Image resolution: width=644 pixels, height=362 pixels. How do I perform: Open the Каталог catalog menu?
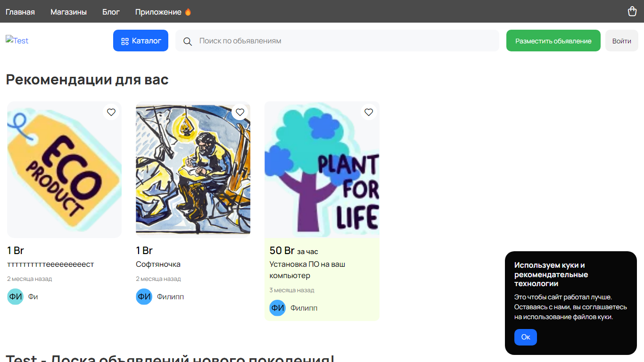pyautogui.click(x=140, y=41)
